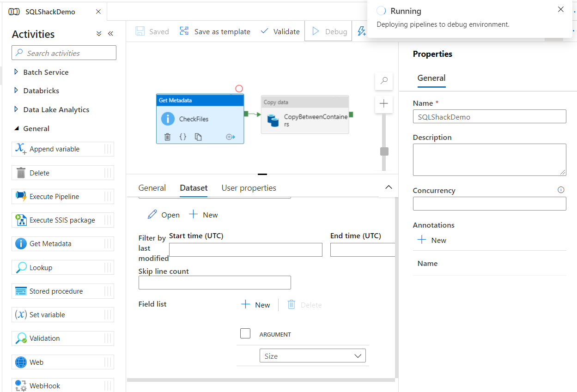Open the CheckFiles code view braces icon

(183, 137)
